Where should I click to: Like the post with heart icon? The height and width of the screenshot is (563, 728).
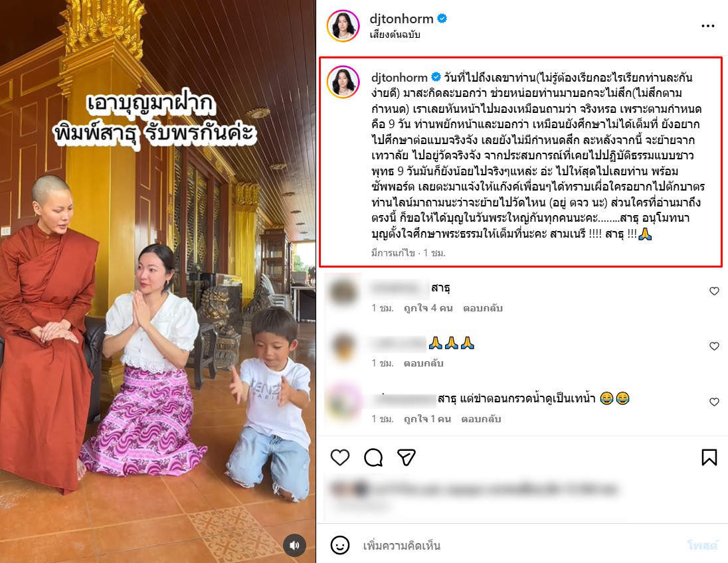pyautogui.click(x=340, y=457)
